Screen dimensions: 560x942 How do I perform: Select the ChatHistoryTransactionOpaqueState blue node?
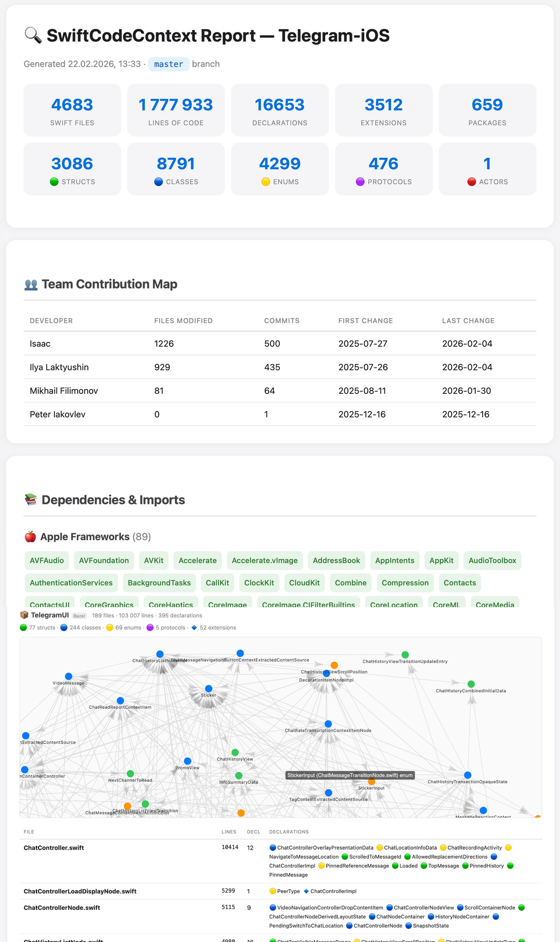pyautogui.click(x=468, y=775)
